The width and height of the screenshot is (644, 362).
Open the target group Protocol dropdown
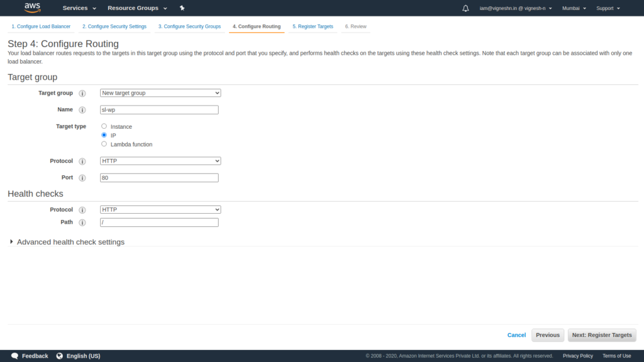tap(160, 161)
